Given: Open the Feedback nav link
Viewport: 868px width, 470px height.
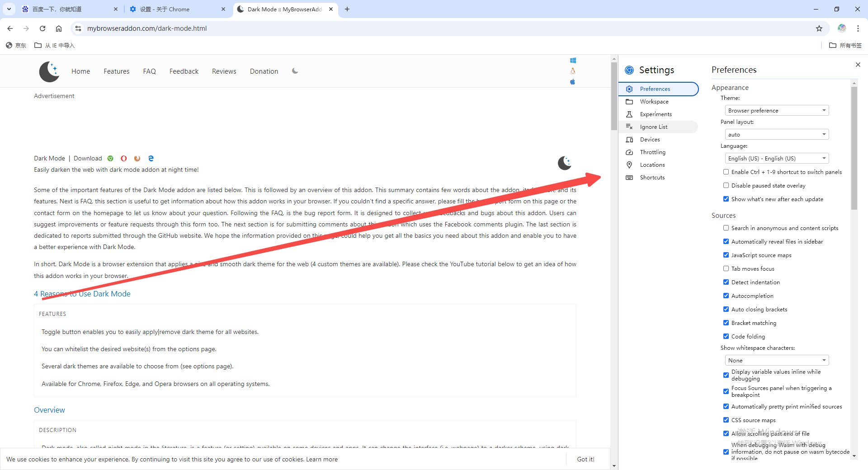Looking at the screenshot, I should tap(184, 71).
